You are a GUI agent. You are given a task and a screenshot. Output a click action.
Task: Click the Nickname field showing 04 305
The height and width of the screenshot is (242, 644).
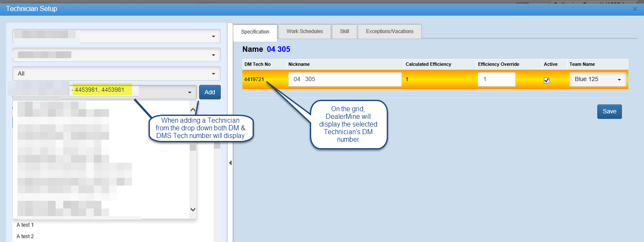(x=345, y=79)
